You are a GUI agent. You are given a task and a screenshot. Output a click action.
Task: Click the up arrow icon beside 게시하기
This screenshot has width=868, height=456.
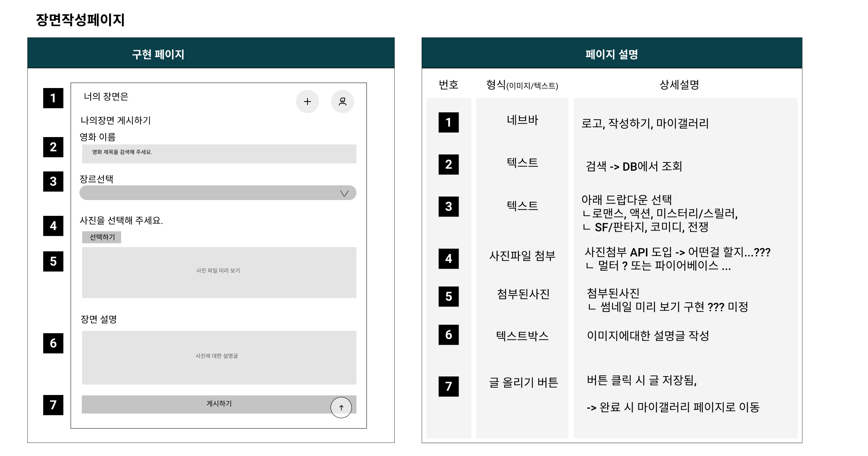coord(341,407)
